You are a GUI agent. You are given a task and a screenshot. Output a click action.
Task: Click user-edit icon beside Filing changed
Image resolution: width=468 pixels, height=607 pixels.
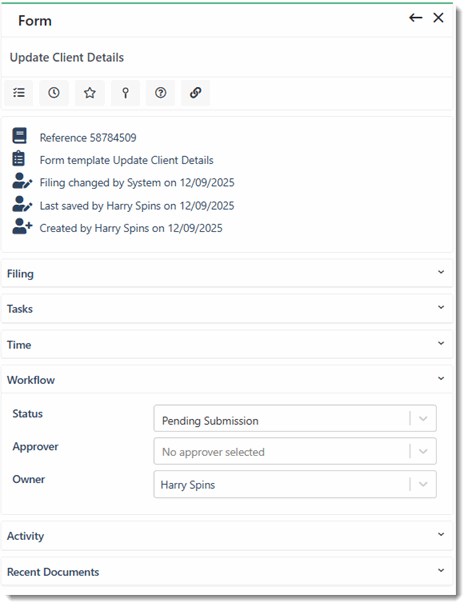click(22, 181)
